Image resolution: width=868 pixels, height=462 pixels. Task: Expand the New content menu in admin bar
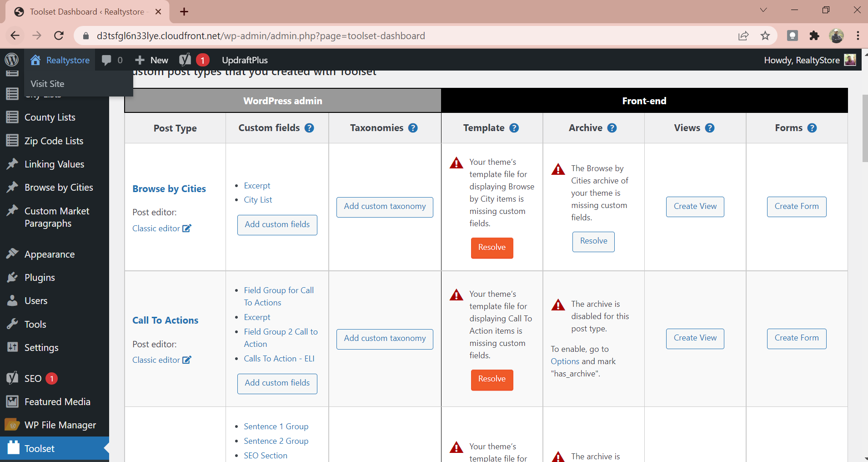point(152,60)
